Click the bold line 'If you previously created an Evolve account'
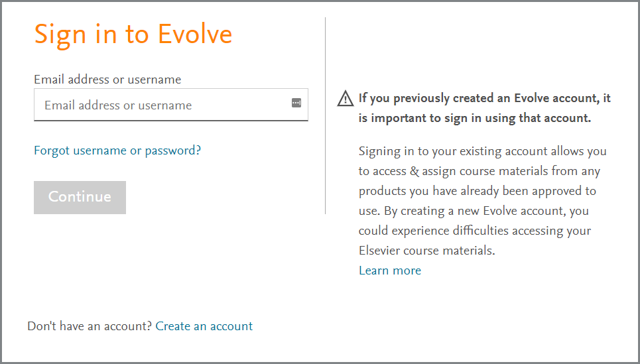Screen dimensions: 640x364 point(485,98)
